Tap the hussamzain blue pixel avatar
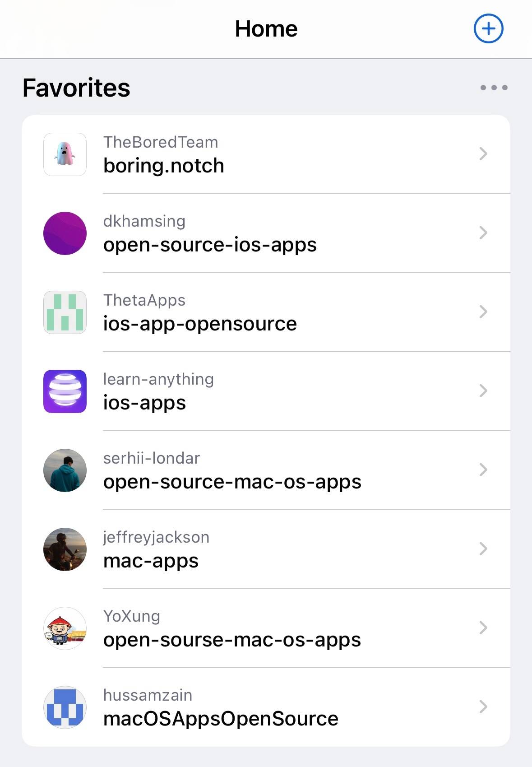 [x=65, y=707]
